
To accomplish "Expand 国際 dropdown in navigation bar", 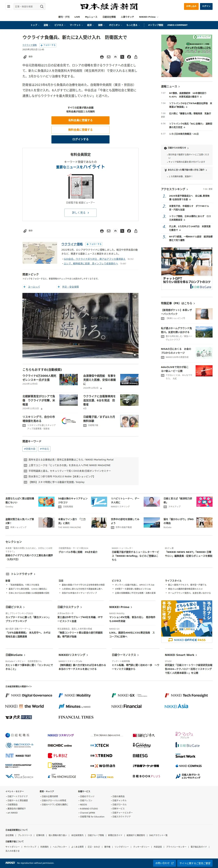I will [x=101, y=25].
